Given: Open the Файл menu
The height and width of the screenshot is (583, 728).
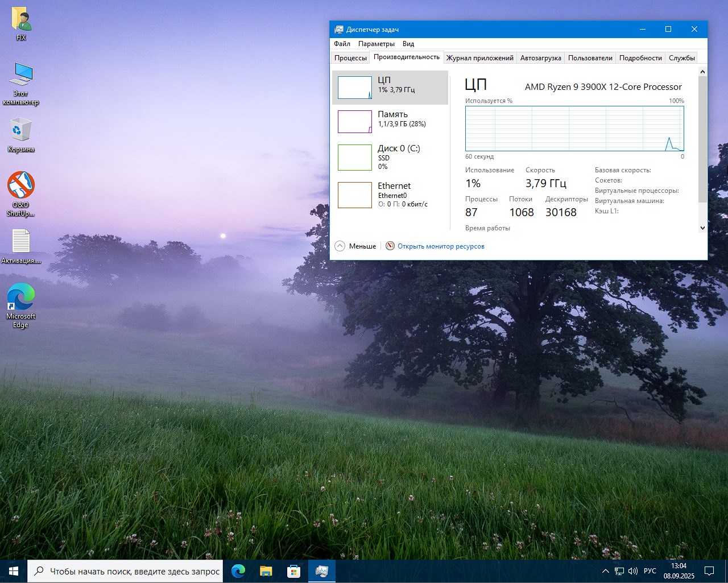Looking at the screenshot, I should 342,44.
